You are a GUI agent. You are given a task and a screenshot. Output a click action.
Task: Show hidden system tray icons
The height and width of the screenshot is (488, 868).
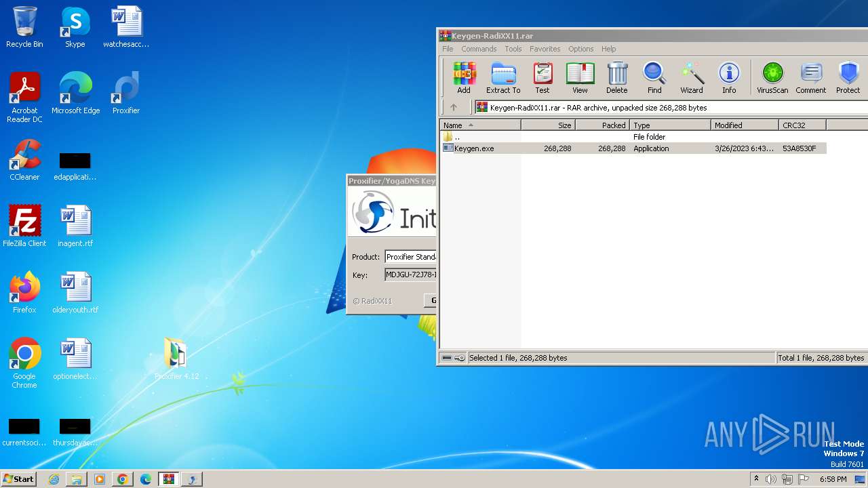pos(757,479)
